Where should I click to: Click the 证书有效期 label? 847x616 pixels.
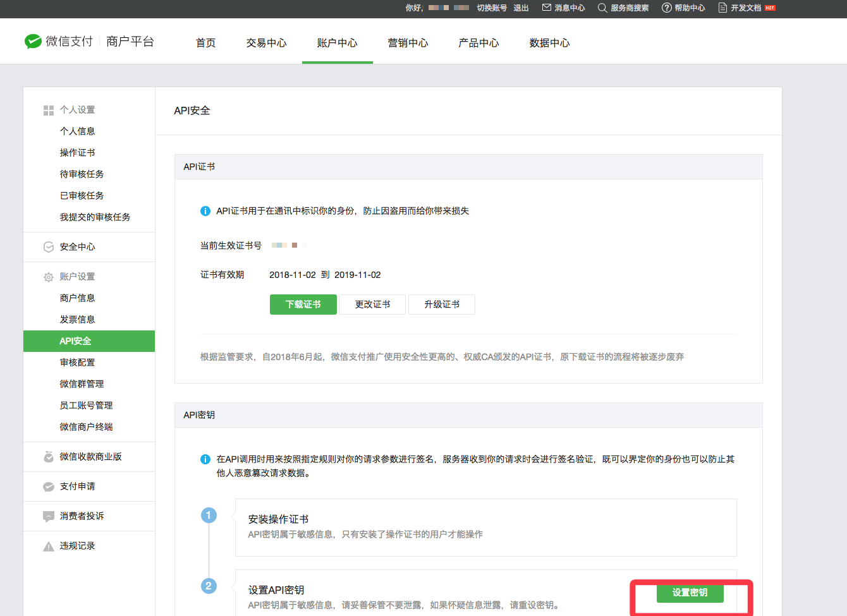(x=222, y=275)
